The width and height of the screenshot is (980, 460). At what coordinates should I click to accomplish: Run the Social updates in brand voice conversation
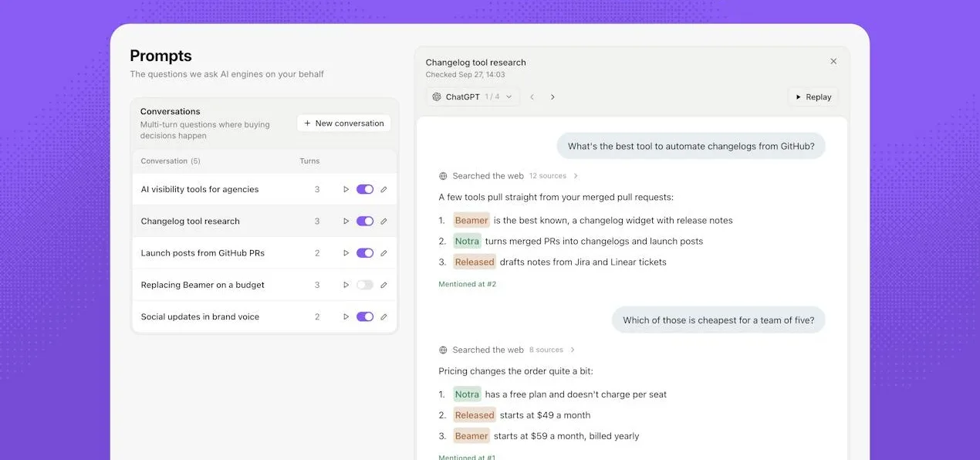click(346, 316)
